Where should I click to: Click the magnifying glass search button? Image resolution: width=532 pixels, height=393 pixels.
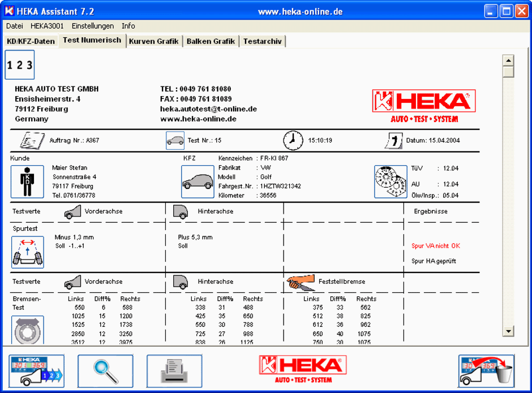coord(105,371)
